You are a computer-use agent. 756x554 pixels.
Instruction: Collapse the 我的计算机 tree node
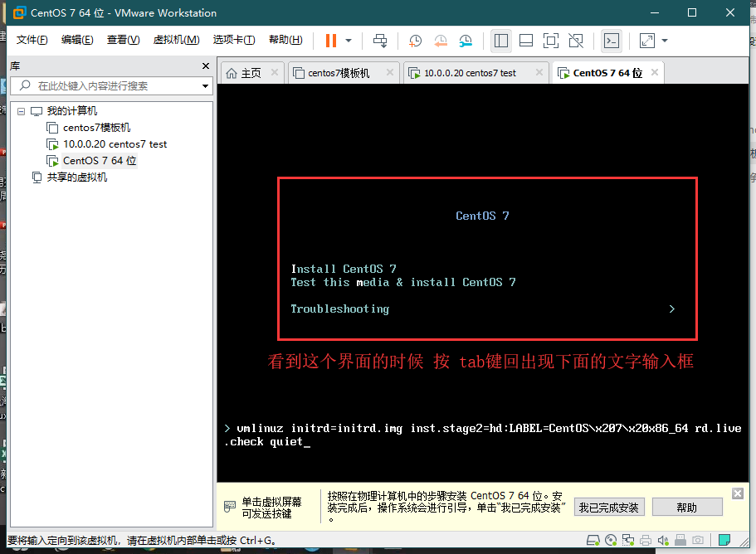22,111
